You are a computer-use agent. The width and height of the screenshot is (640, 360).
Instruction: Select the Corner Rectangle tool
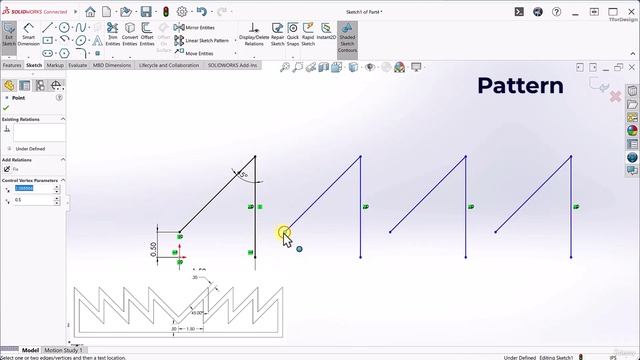pos(48,40)
